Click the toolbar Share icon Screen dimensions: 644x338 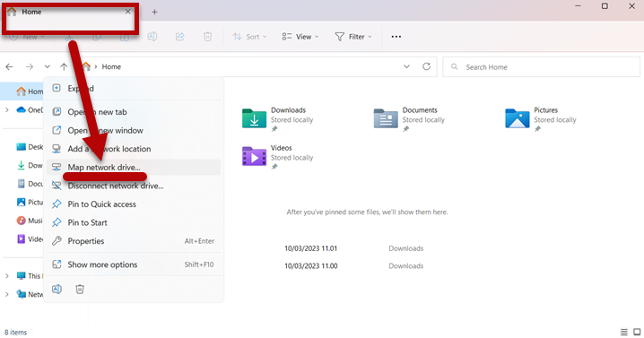[x=180, y=37]
